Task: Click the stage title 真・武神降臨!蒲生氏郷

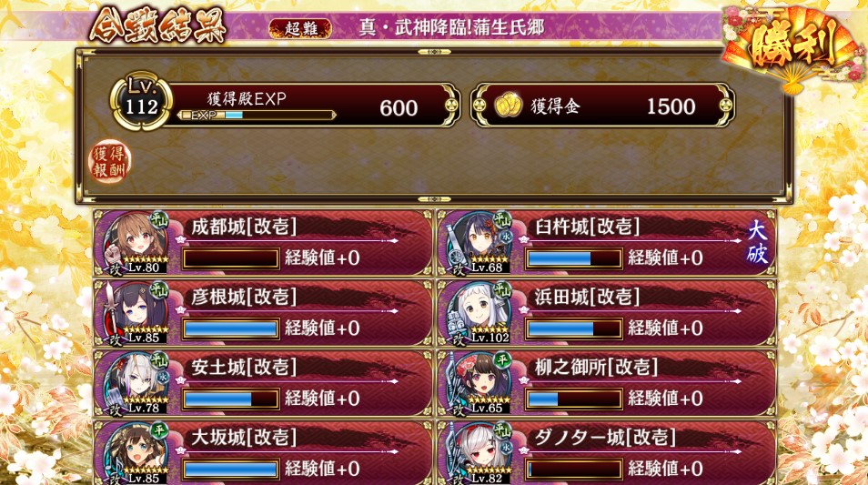Action: pyautogui.click(x=451, y=27)
